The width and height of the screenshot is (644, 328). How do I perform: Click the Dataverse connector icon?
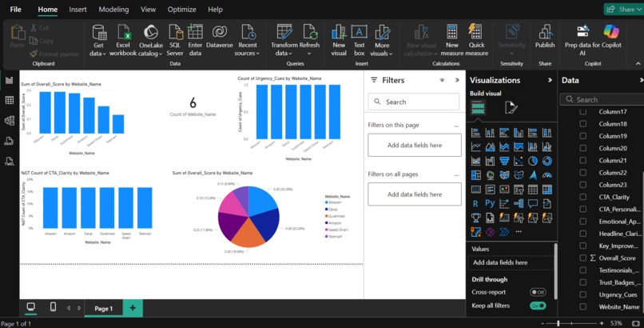coord(219,32)
